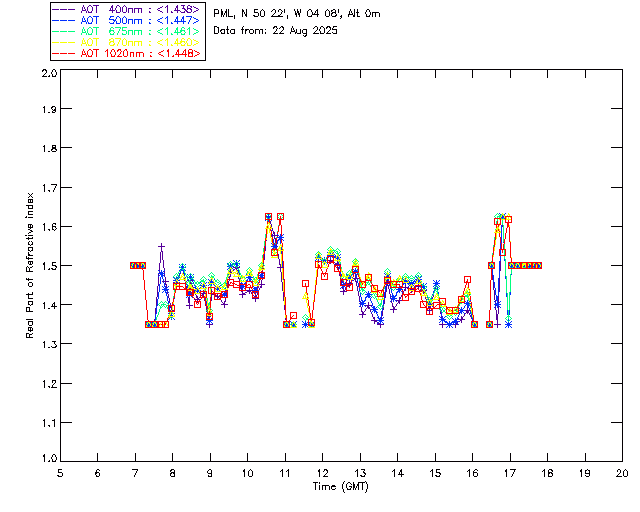Image resolution: width=640 pixels, height=512 pixels.
Task: Click the x-axis tick label 11
Action: click(285, 473)
